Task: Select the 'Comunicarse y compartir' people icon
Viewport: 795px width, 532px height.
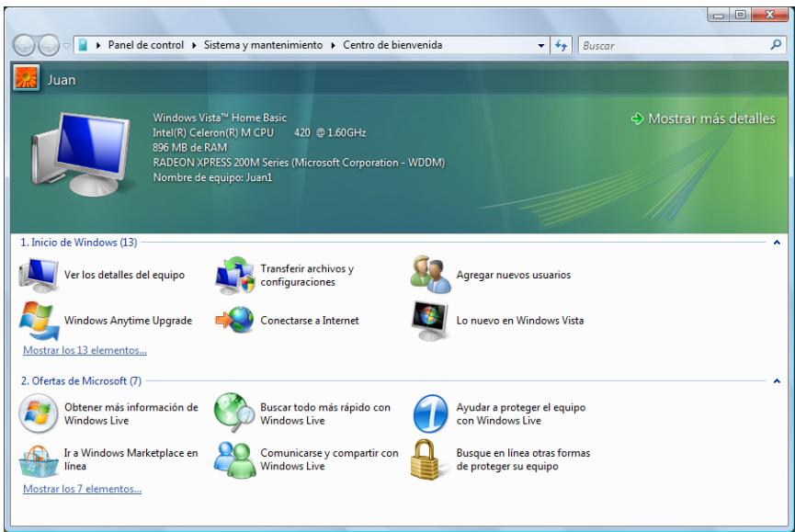Action: point(233,459)
